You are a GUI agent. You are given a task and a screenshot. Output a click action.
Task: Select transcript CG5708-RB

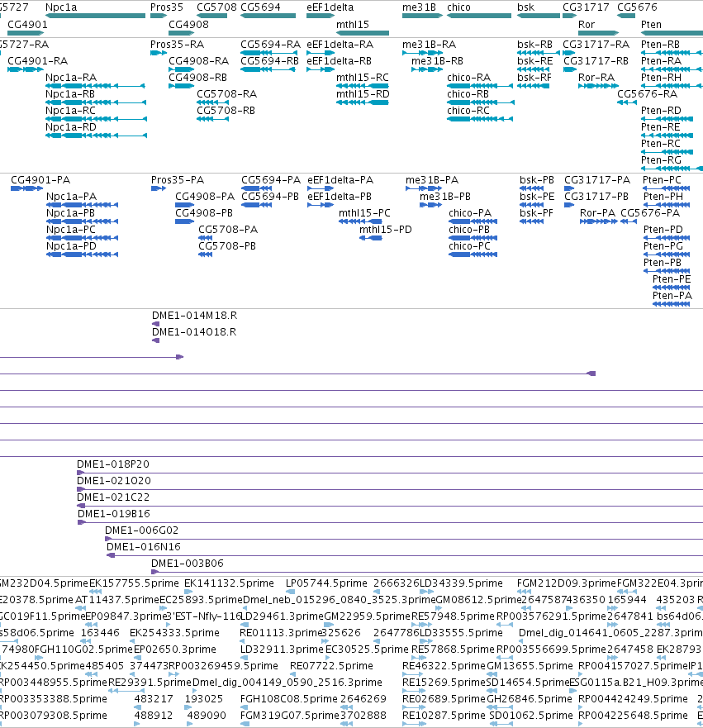point(226,111)
